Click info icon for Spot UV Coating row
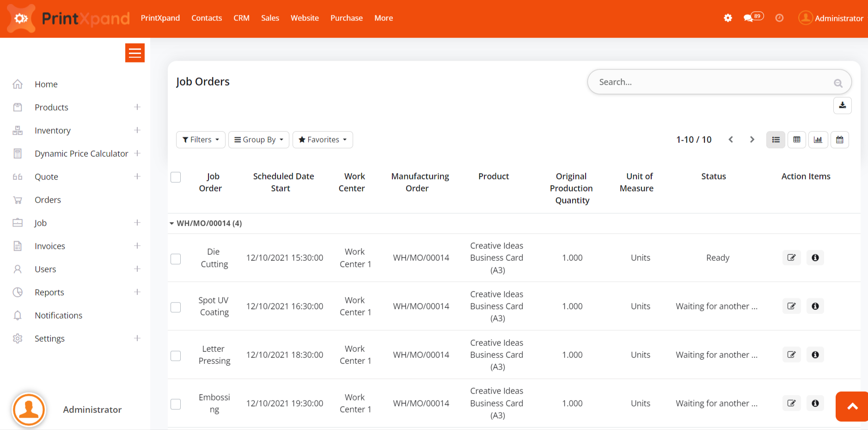The image size is (868, 430). click(815, 306)
